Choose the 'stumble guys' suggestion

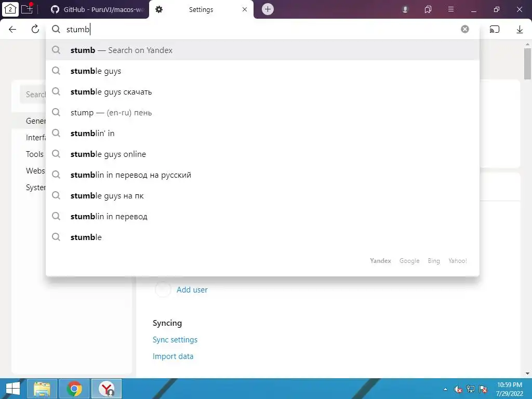tap(262, 71)
